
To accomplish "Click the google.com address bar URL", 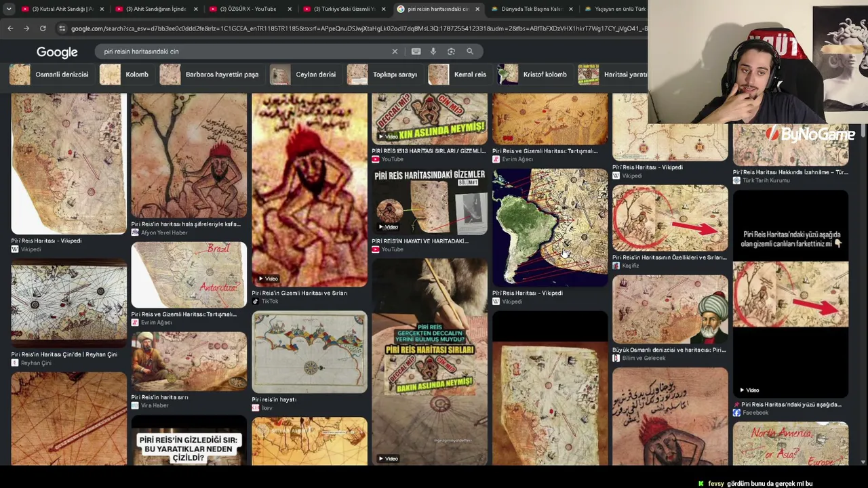I will [x=358, y=28].
